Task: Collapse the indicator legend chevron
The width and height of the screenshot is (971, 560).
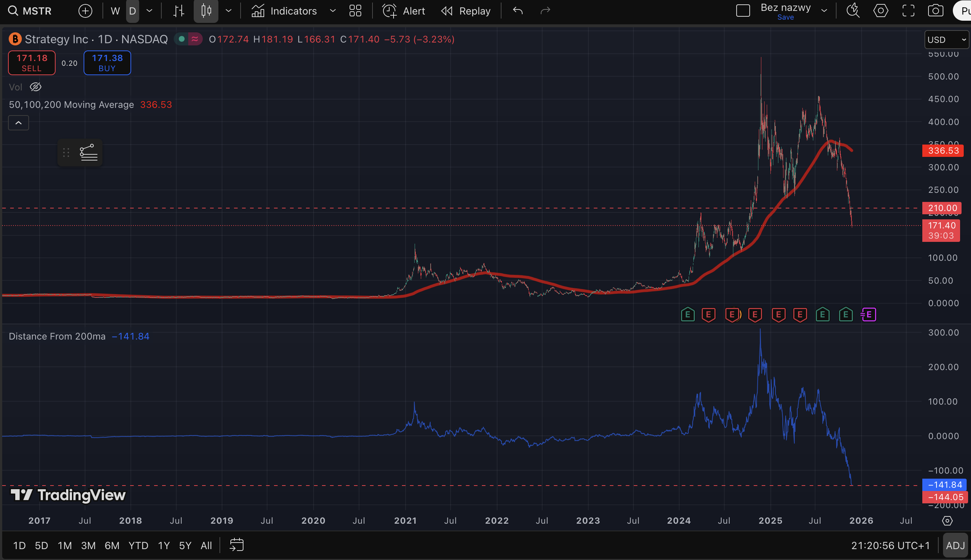Action: point(19,123)
